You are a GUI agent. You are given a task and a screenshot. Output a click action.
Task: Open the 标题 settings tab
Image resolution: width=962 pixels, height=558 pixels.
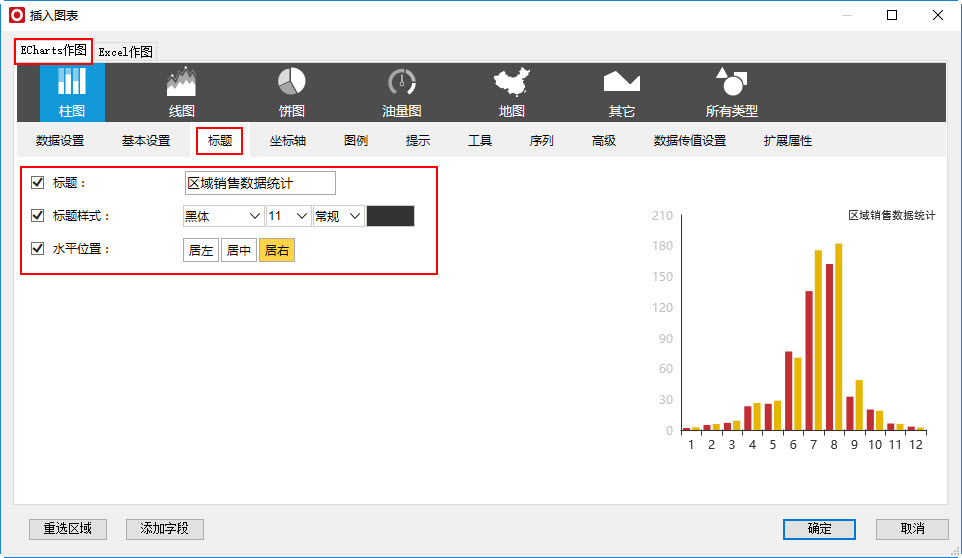coord(220,140)
